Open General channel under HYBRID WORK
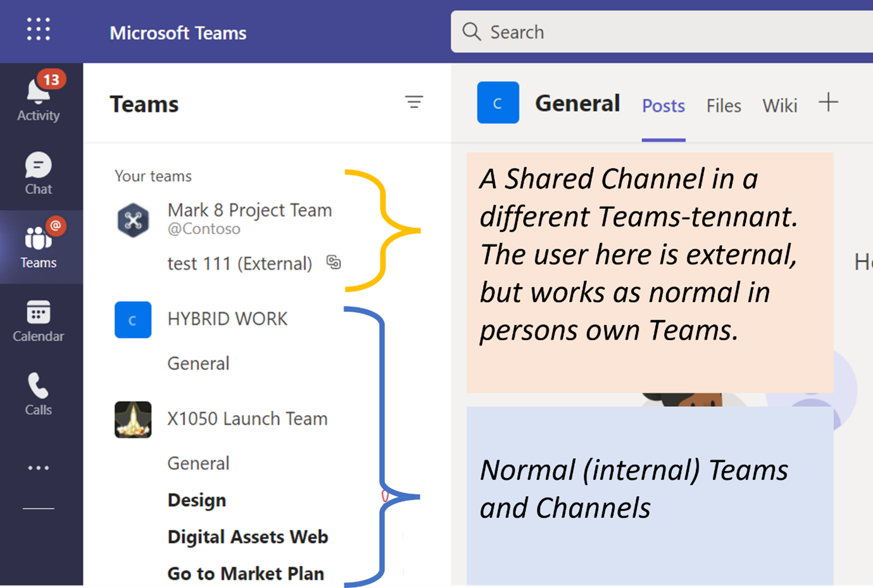This screenshot has width=873, height=588. point(198,363)
